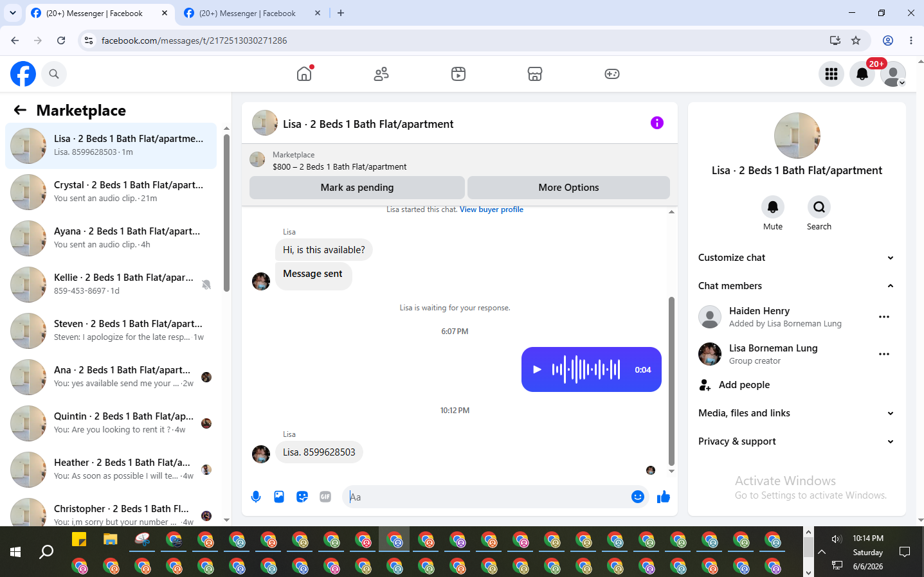
Task: Choose a sticker from the sticker icon
Action: coord(302,497)
